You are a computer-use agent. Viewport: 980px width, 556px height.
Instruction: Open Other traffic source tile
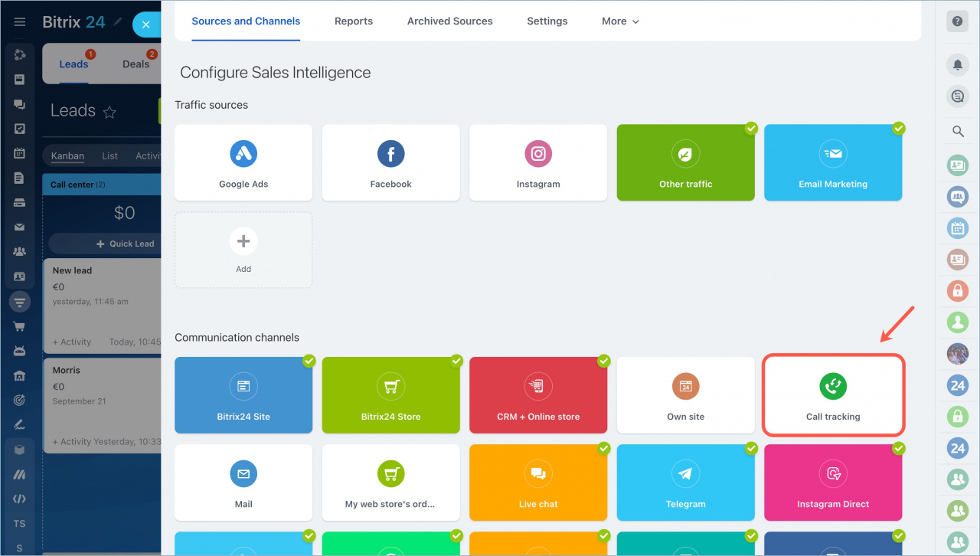tap(686, 163)
